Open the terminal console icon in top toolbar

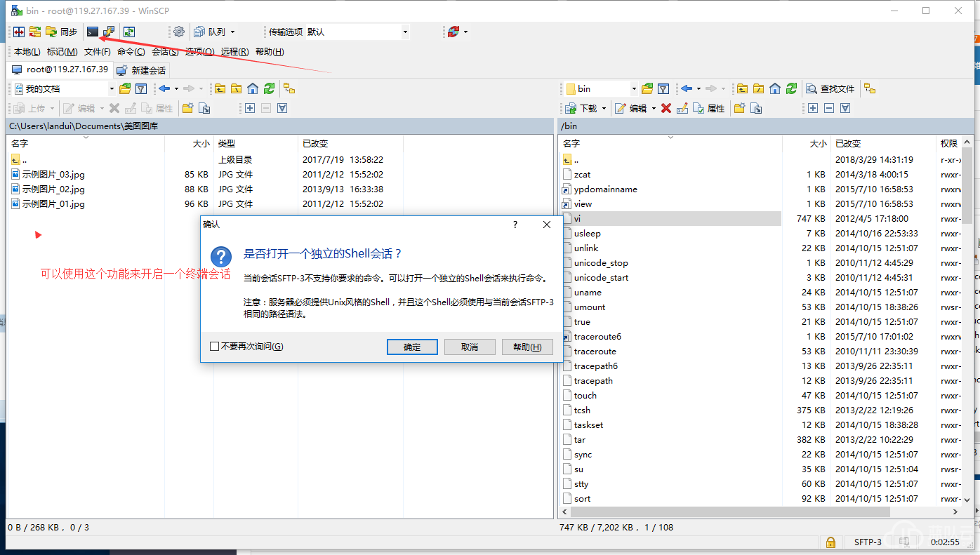click(92, 32)
